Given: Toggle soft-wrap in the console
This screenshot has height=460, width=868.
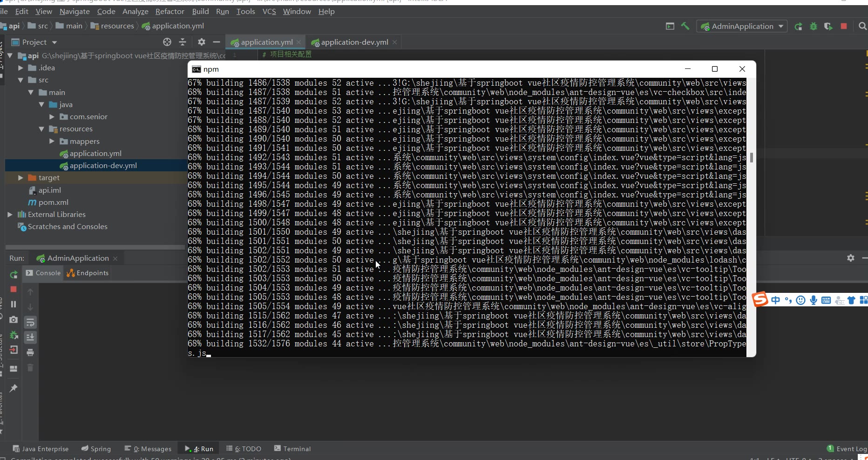Looking at the screenshot, I should click(30, 322).
